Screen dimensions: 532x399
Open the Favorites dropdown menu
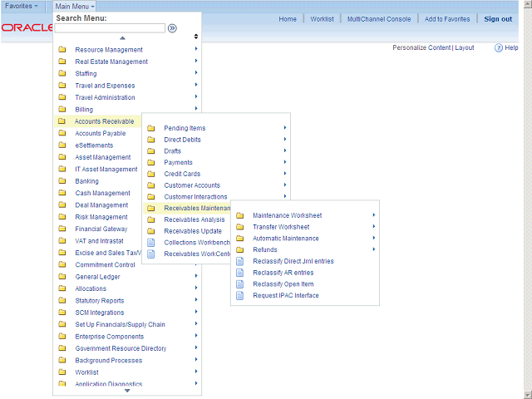pos(22,6)
